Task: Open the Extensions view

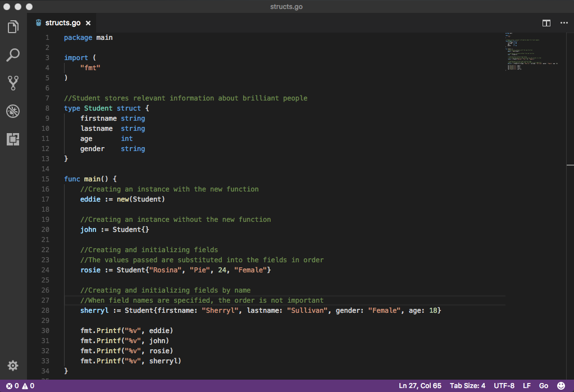Action: pyautogui.click(x=13, y=139)
